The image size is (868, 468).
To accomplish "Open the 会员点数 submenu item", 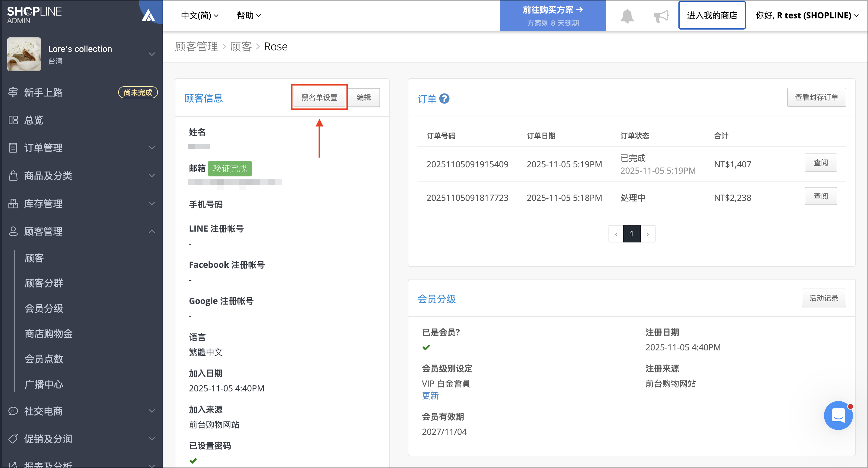I will (44, 359).
